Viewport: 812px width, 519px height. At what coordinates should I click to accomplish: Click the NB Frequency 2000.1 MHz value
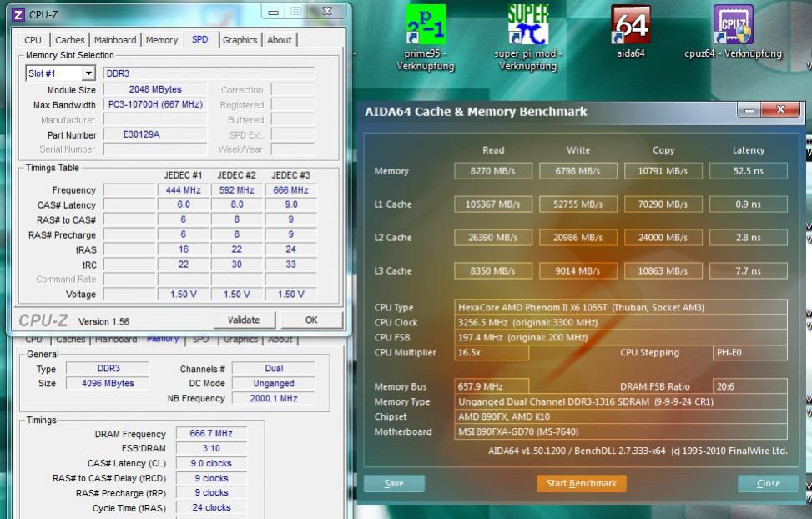click(x=274, y=398)
